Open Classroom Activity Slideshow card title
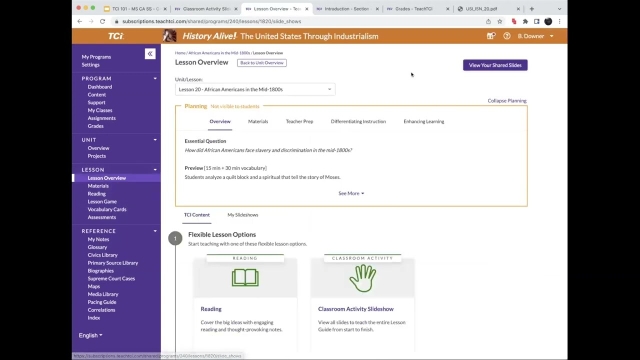The image size is (640, 360). click(356, 309)
